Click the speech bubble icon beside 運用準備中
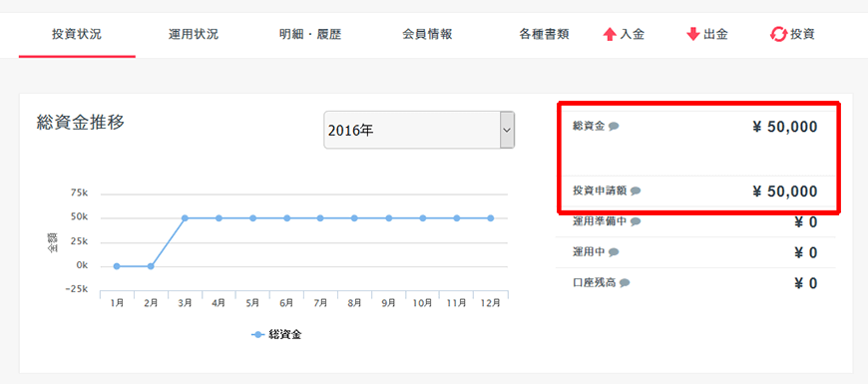 (636, 221)
